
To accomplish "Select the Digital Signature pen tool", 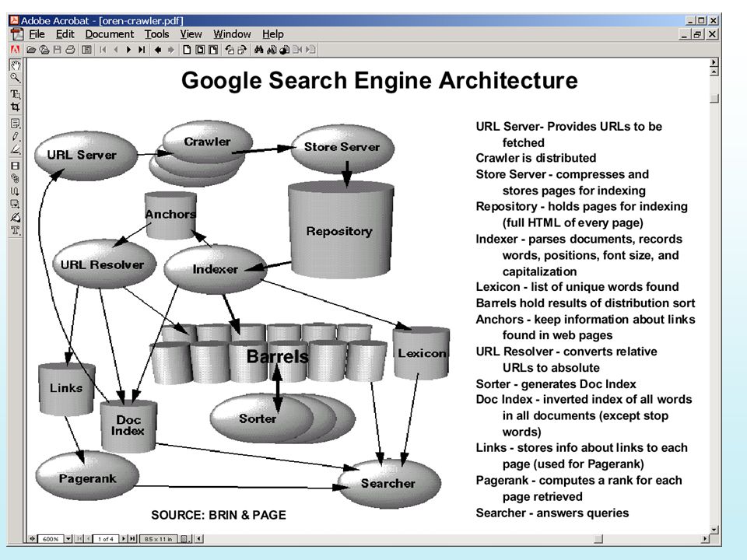I will point(16,218).
